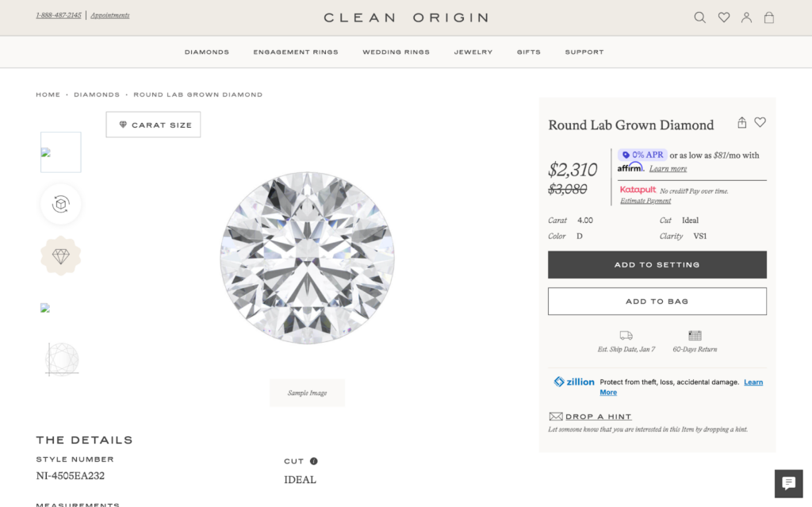
Task: Add diamond to favorites with heart icon
Action: point(760,122)
